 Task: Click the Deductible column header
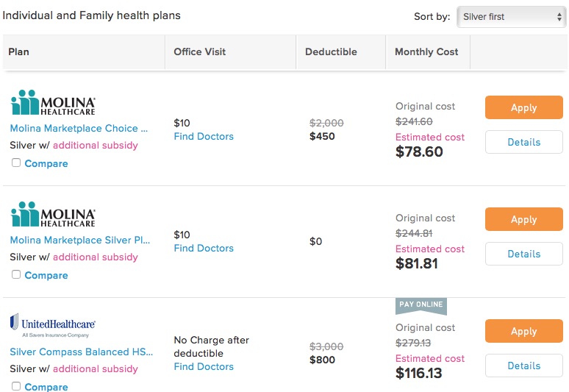click(331, 52)
